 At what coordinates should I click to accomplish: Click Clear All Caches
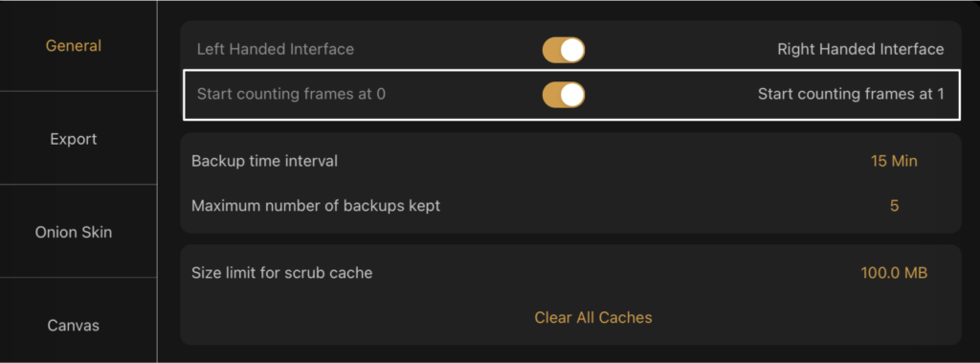[x=593, y=317]
